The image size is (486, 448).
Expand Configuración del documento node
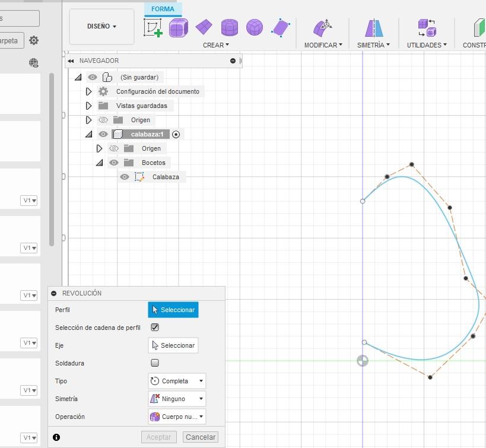(88, 91)
